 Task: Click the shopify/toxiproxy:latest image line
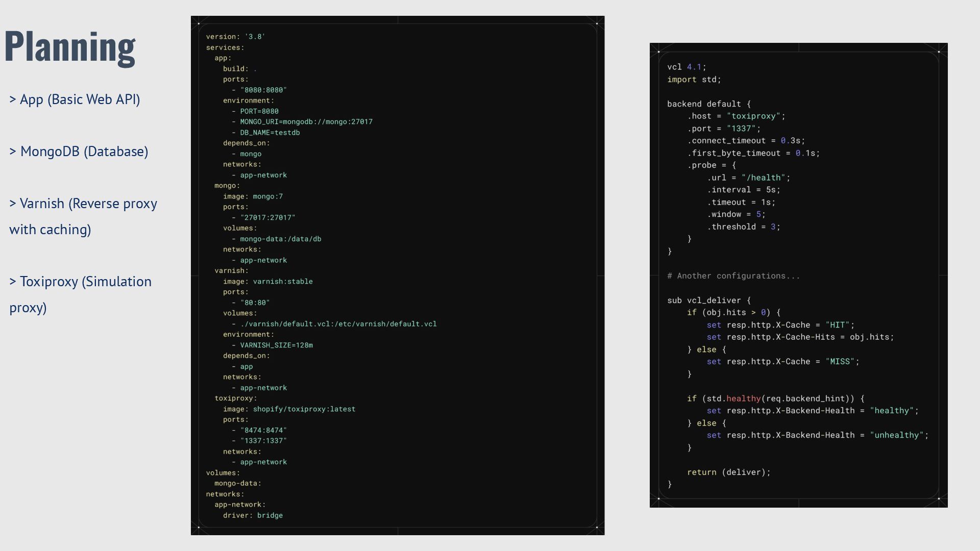coord(289,409)
